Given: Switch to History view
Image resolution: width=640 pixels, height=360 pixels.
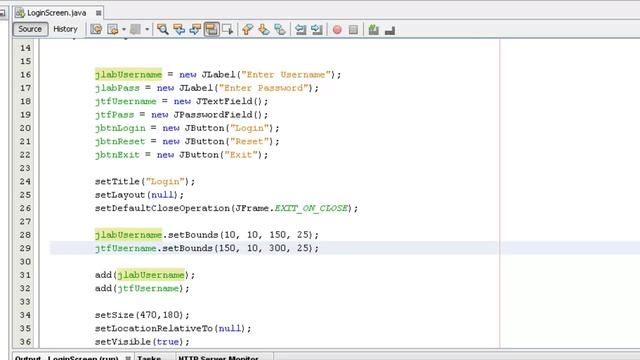Looking at the screenshot, I should pyautogui.click(x=65, y=29).
